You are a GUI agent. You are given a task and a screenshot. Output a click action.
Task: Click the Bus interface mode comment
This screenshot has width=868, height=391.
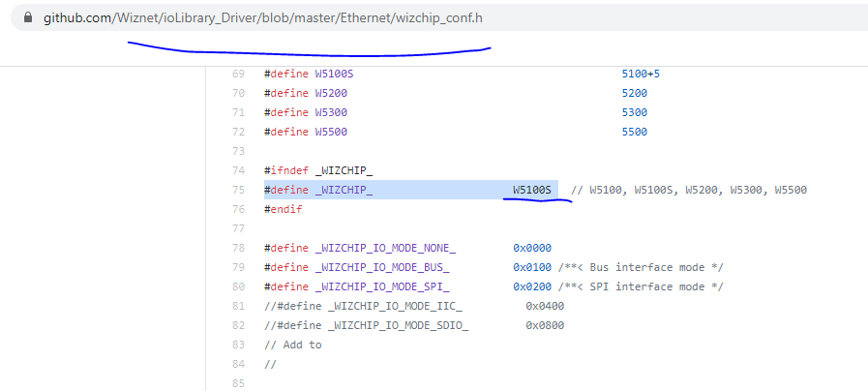[641, 267]
